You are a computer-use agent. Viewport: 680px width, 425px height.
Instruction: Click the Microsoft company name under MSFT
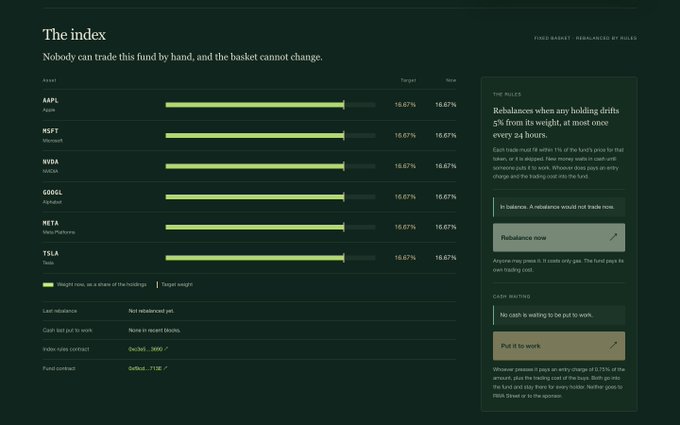pos(52,141)
